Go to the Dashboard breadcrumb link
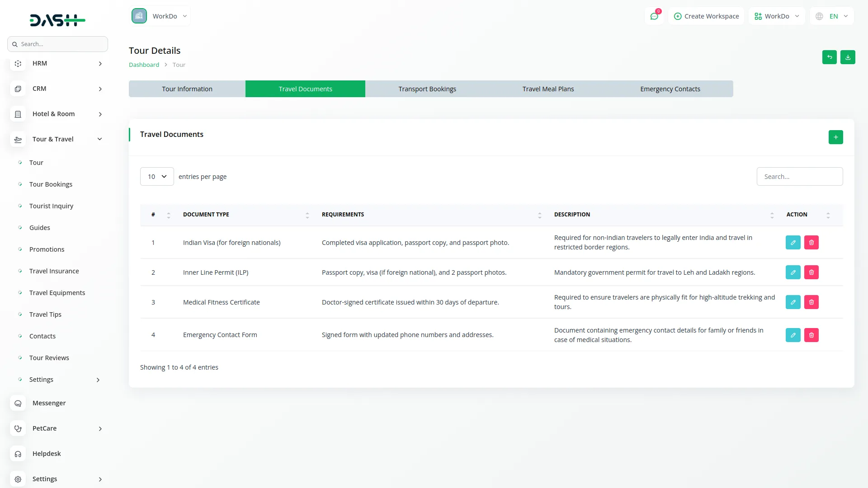The width and height of the screenshot is (868, 488). [144, 65]
